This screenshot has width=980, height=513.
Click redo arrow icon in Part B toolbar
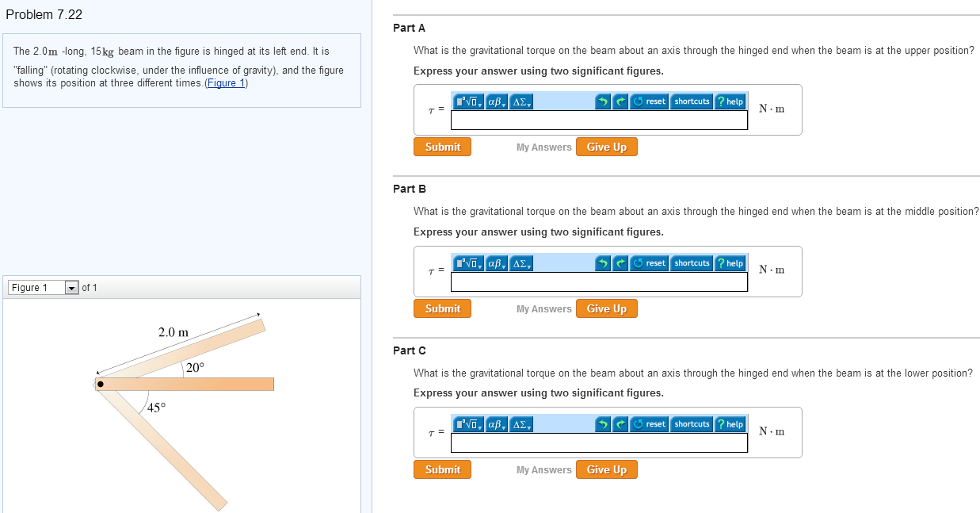point(622,263)
